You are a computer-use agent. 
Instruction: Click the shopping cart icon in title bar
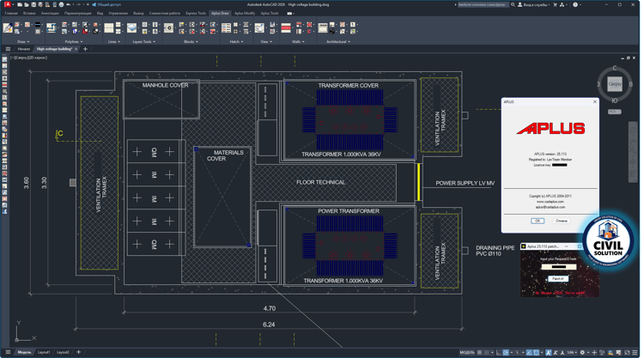pyautogui.click(x=556, y=4)
